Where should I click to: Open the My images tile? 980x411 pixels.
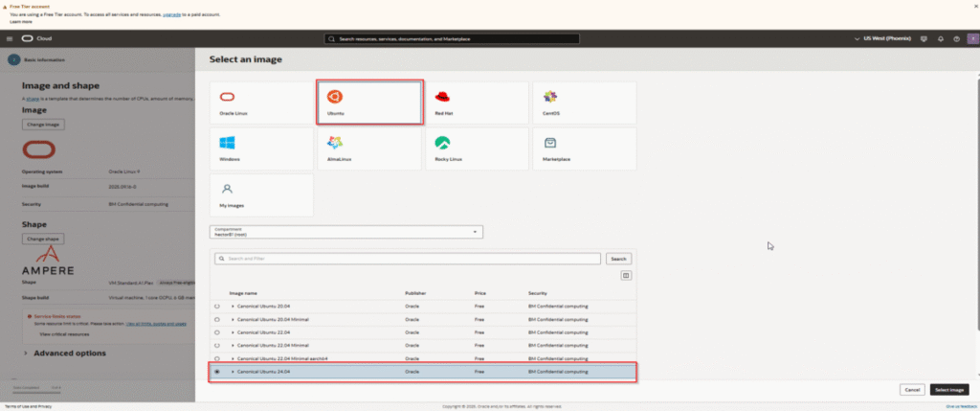tap(261, 194)
